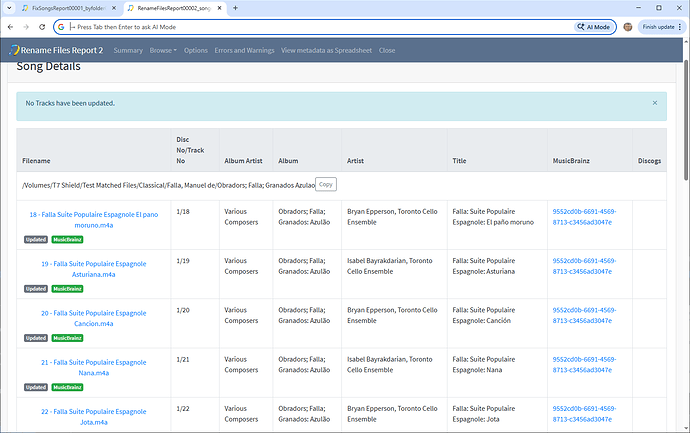
Task: Close the RenameFilesReport00002 browser tab
Action: [220, 8]
